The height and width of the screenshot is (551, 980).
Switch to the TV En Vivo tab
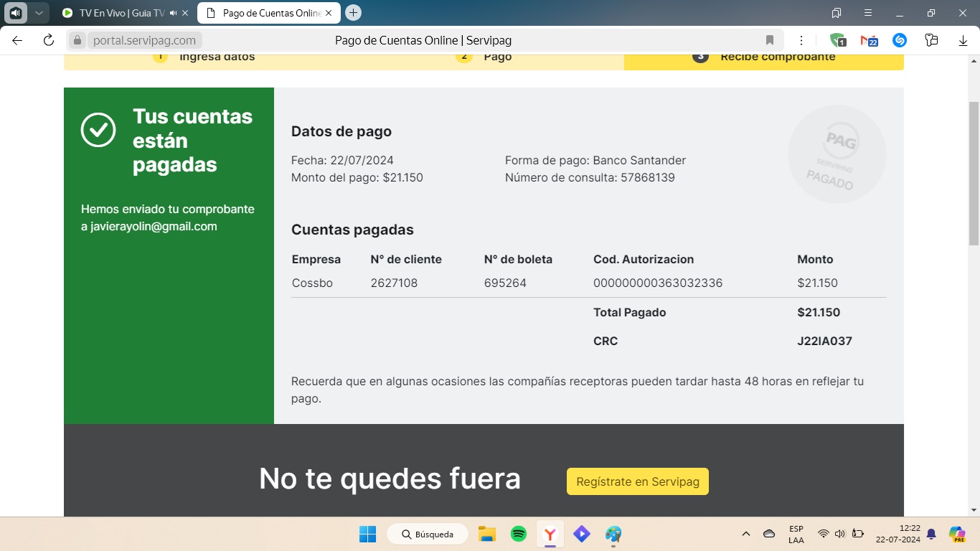pyautogui.click(x=118, y=13)
